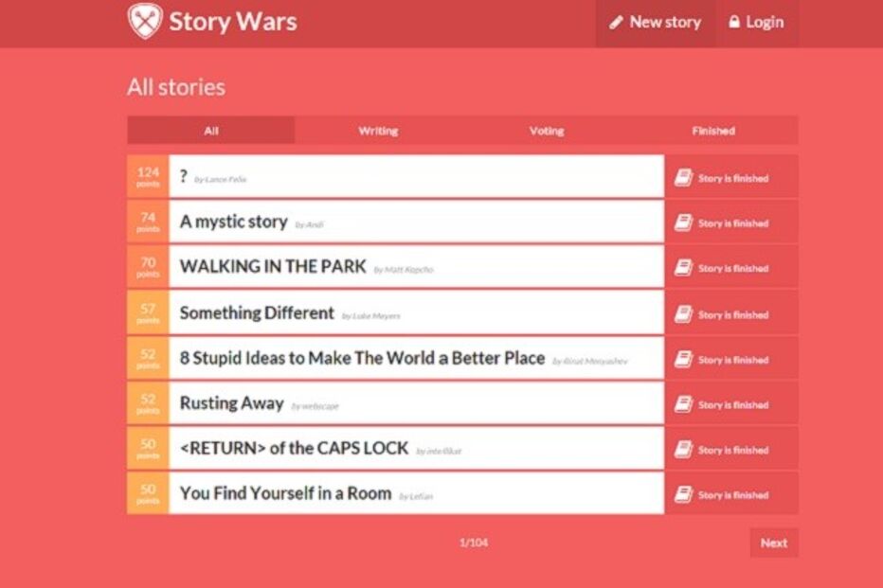Click the Story Wars shield logo icon
The image size is (883, 588).
pos(145,22)
